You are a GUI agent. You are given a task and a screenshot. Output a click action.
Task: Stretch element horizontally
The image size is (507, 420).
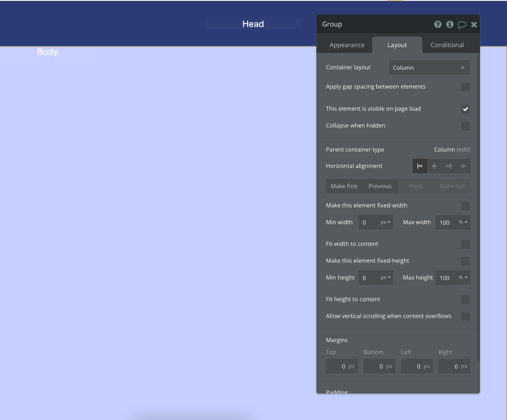[463, 166]
